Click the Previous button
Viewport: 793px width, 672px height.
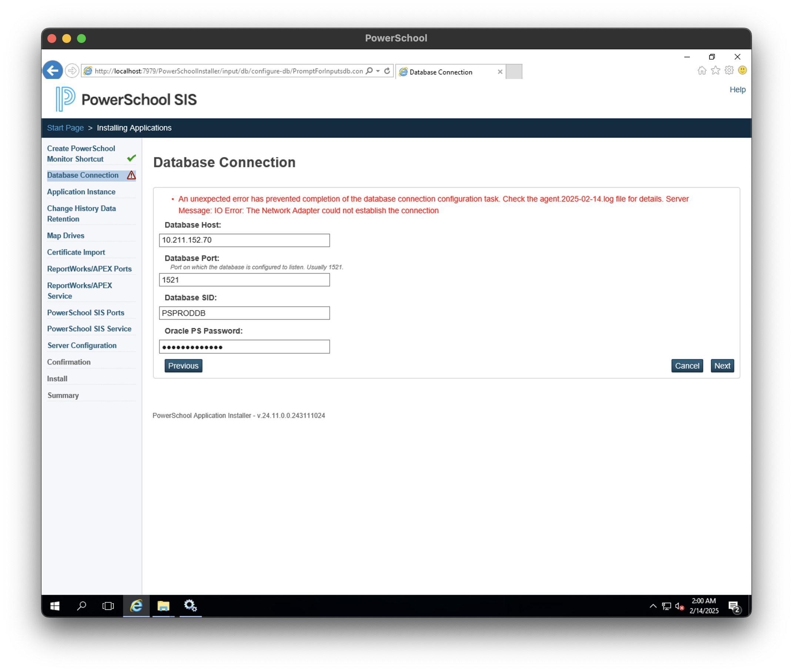tap(183, 366)
